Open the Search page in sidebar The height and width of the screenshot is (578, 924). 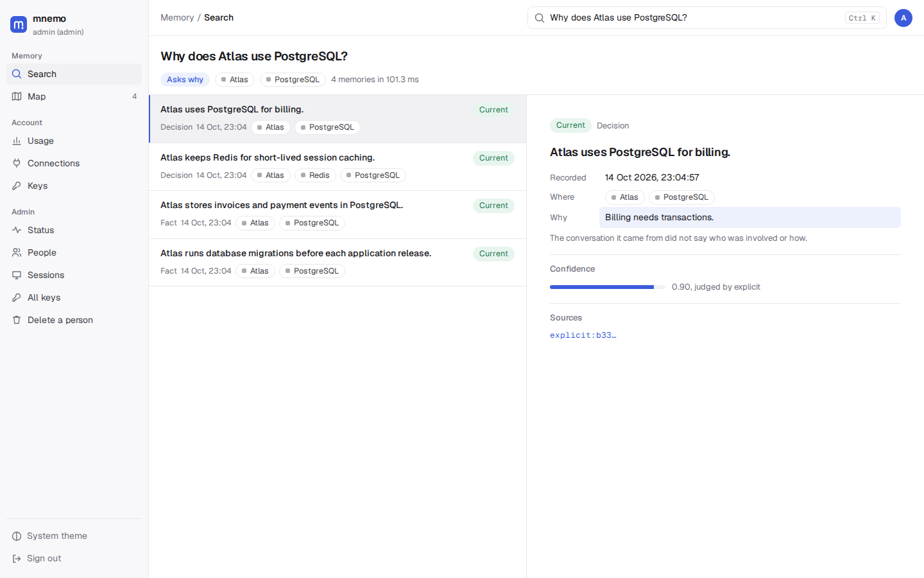click(74, 74)
